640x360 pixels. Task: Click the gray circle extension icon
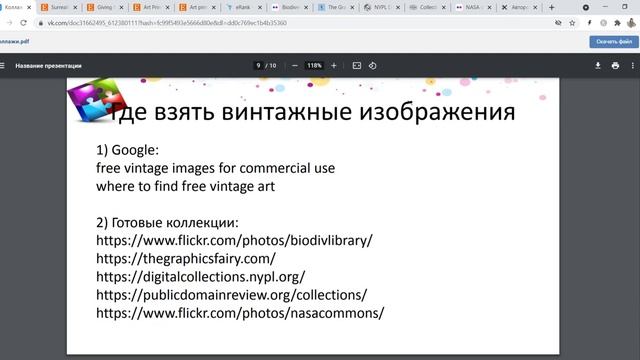click(x=603, y=23)
